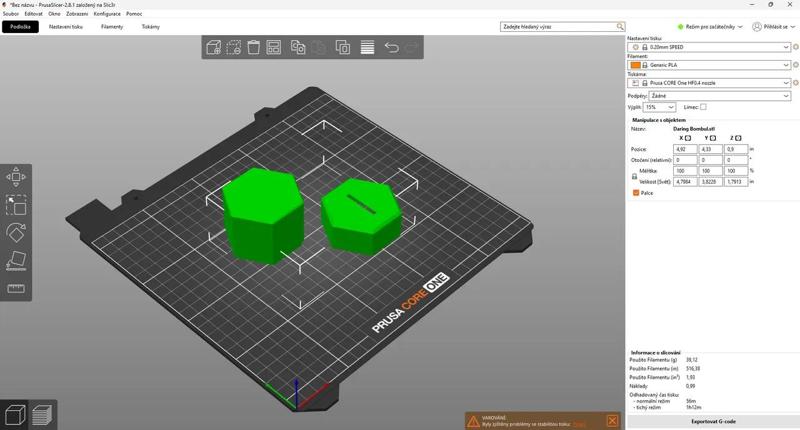This screenshot has width=800, height=430.
Task: Open the Pomoc menu
Action: click(134, 14)
